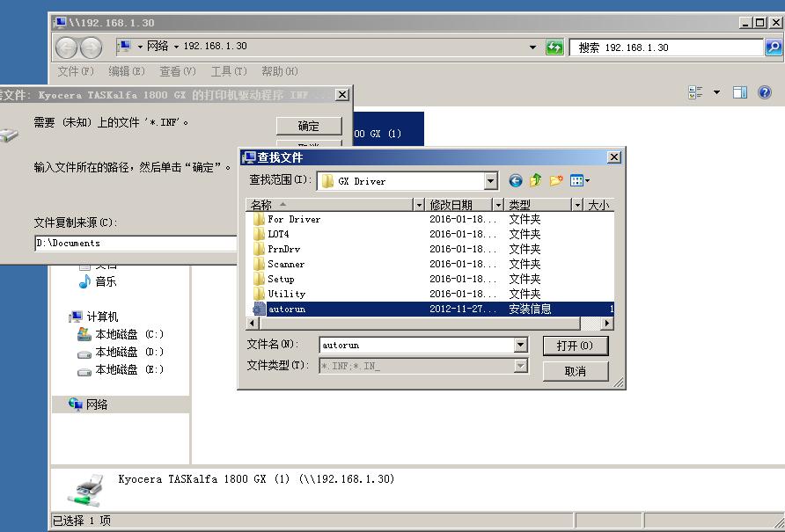Open the 文件名 filename dropdown arrow
Screen dimensions: 785x532
click(x=519, y=345)
